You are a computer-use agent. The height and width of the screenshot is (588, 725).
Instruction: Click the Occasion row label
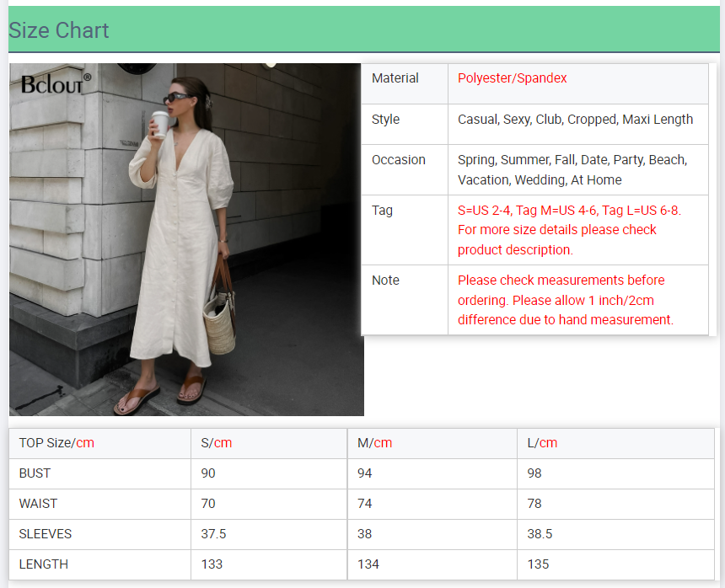(398, 160)
